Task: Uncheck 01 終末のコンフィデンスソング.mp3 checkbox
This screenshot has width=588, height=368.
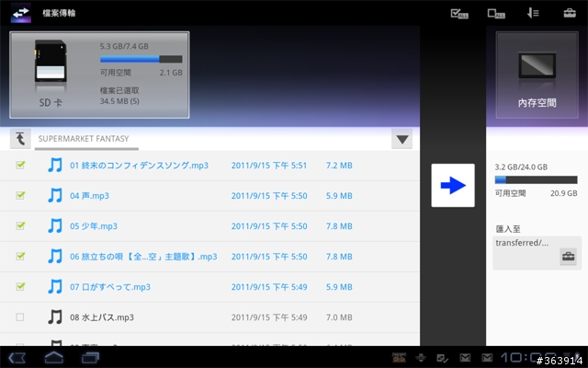Action: [20, 165]
